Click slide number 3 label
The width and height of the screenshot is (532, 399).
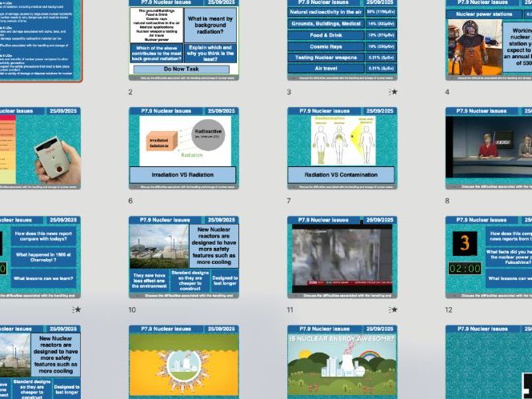tap(289, 92)
